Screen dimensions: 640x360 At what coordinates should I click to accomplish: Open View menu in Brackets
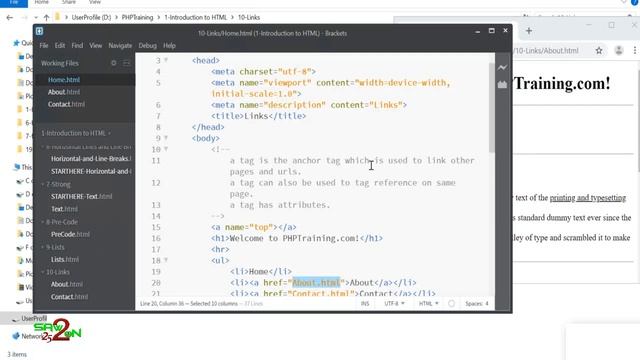(96, 45)
